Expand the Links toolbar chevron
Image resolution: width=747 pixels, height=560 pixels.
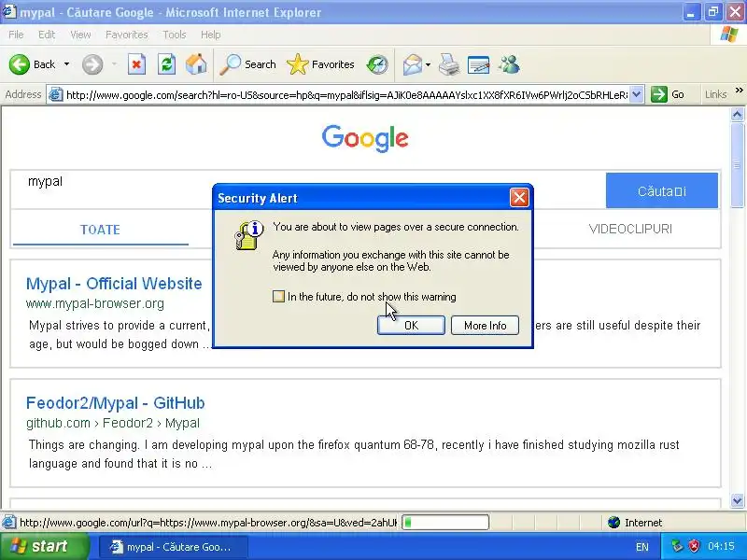pos(739,90)
